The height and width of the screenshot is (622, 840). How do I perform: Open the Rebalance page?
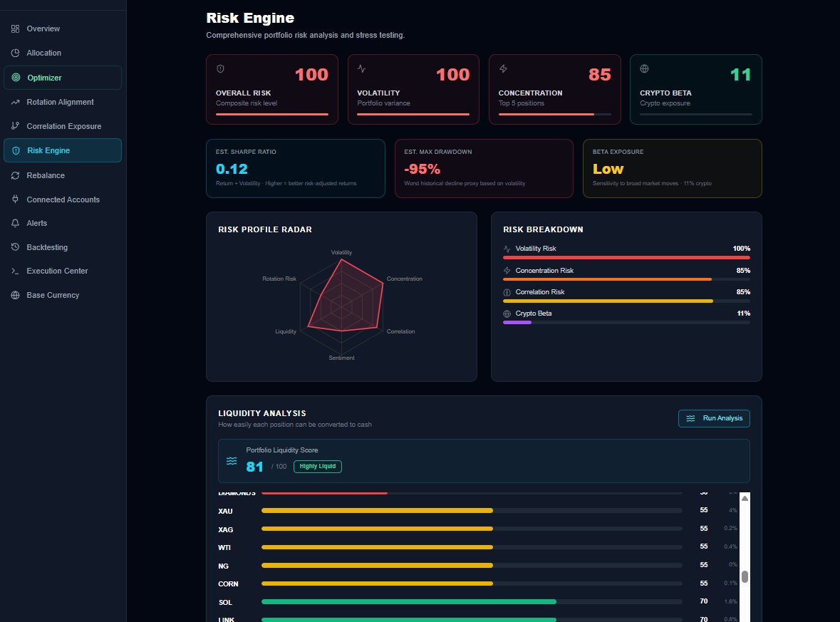point(63,175)
